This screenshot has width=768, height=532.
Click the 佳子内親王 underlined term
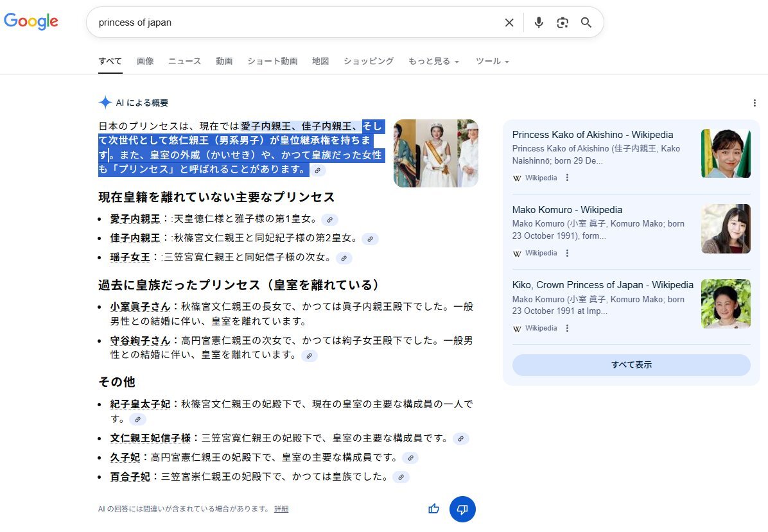[135, 238]
